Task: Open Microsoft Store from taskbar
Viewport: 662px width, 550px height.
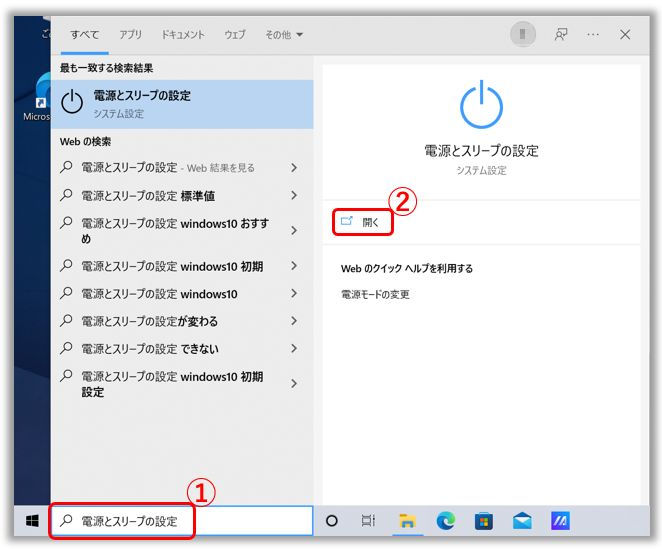Action: pos(484,521)
